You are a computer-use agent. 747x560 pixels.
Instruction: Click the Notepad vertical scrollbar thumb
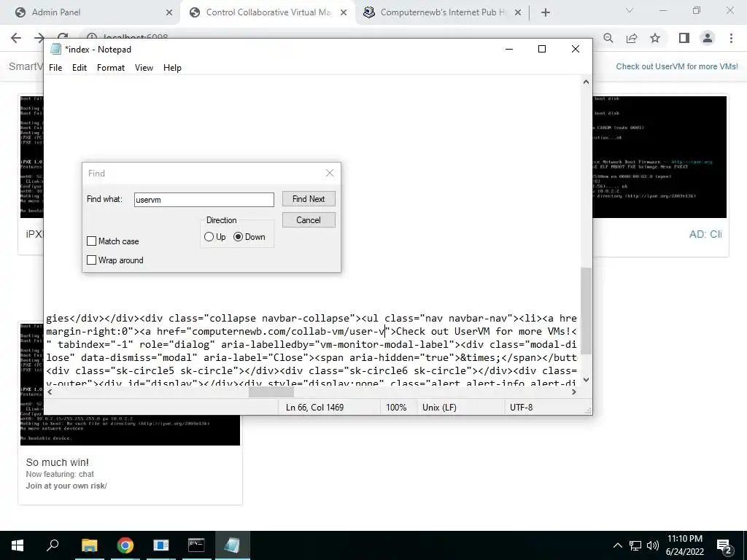coord(586,311)
